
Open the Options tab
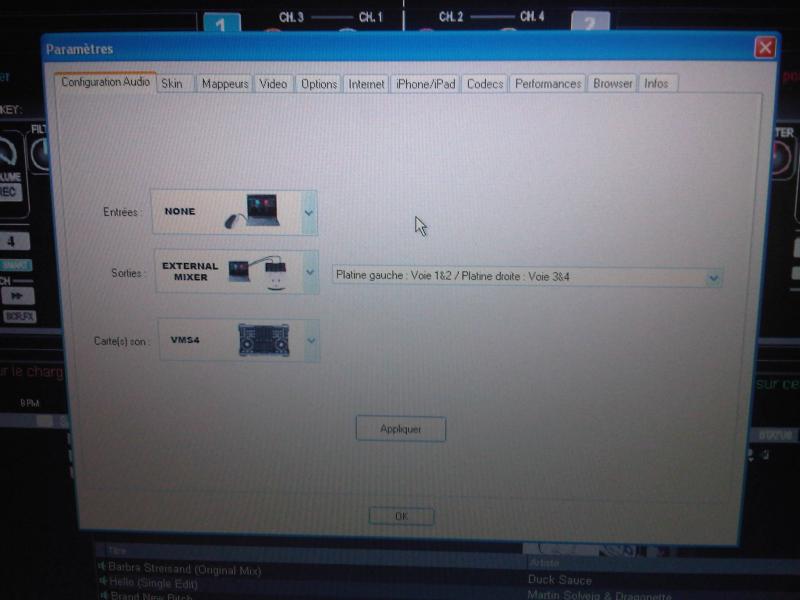(x=319, y=84)
